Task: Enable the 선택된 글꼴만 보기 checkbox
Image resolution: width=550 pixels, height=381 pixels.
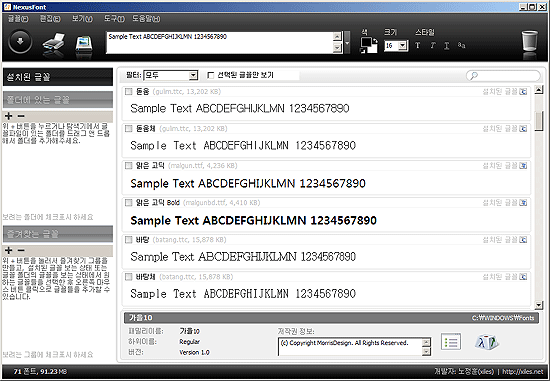Action: point(211,75)
